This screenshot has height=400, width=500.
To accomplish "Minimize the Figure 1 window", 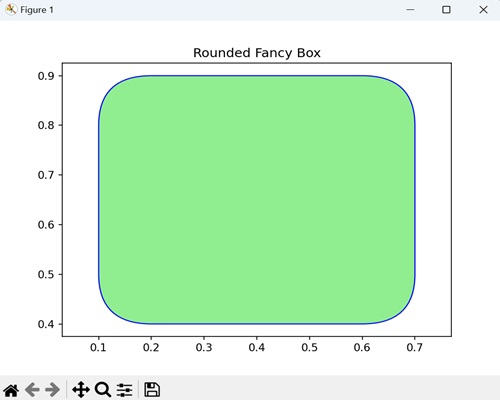I will click(x=410, y=10).
